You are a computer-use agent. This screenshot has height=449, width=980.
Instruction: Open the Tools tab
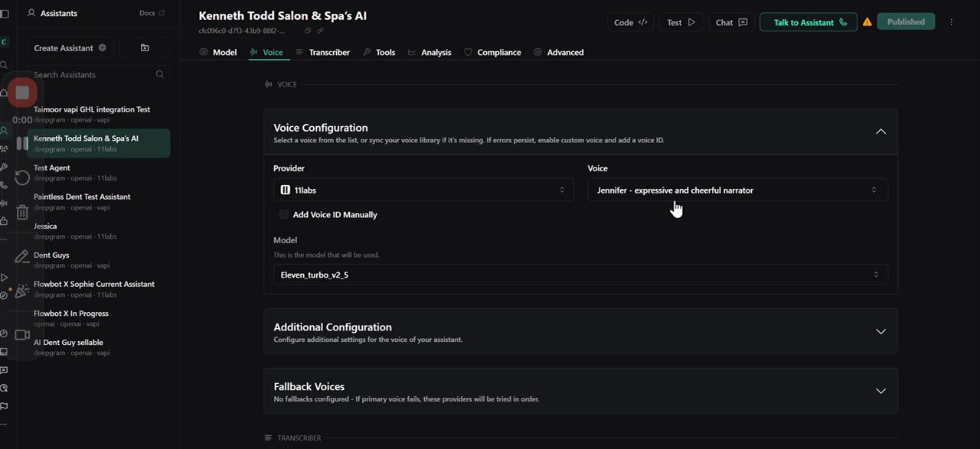point(379,52)
